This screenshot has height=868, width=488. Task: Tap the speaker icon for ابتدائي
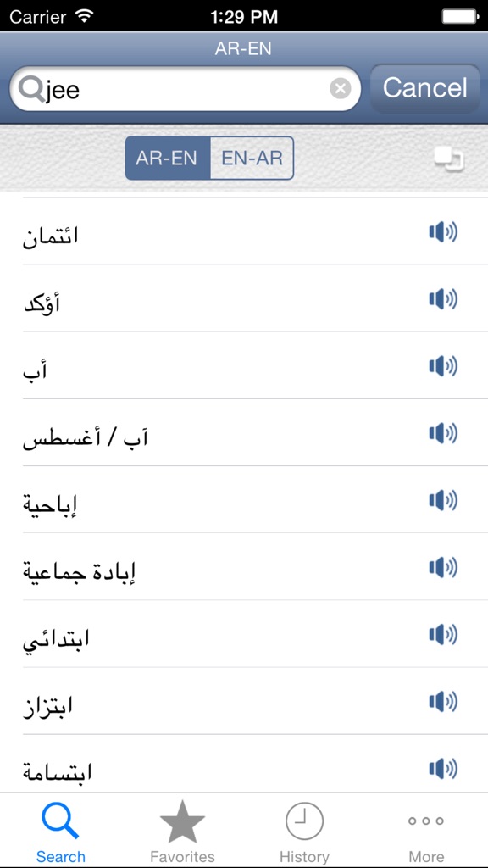441,634
